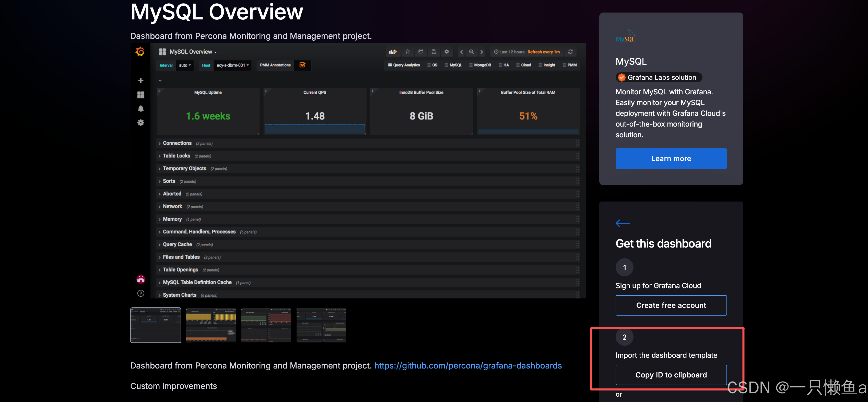Click the plus create icon in sidebar
868x402 pixels.
click(141, 81)
